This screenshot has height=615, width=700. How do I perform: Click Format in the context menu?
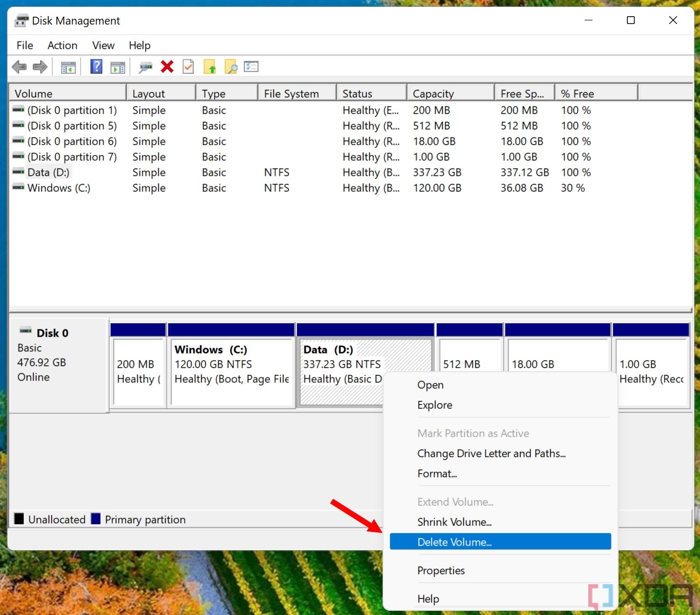tap(437, 474)
